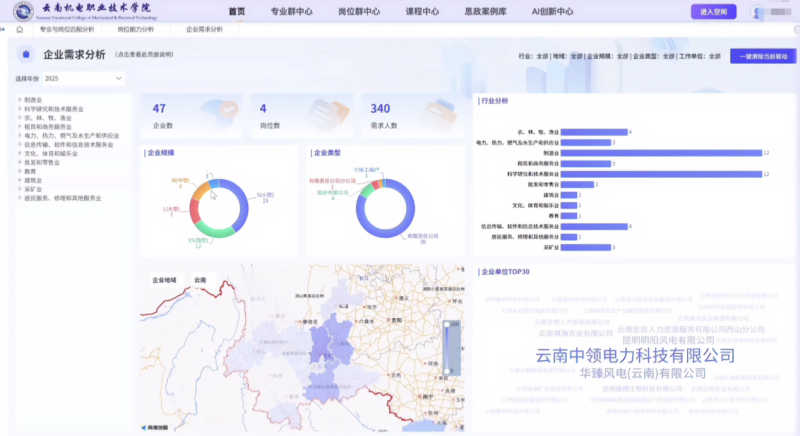The image size is (800, 436).
Task: Expand the 教育 industry tree node
Action: coord(20,171)
